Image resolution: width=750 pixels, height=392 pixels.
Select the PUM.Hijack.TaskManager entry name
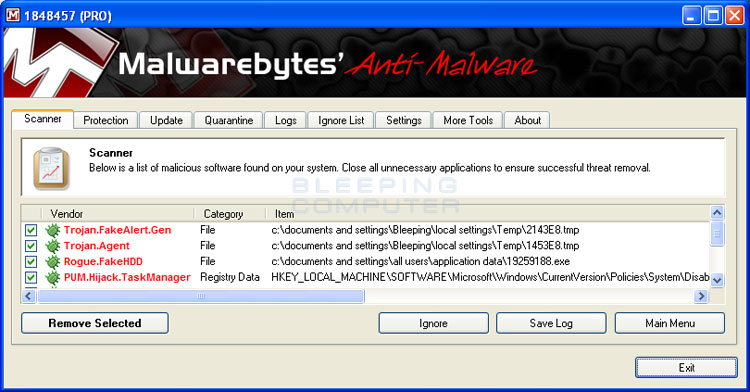[127, 278]
